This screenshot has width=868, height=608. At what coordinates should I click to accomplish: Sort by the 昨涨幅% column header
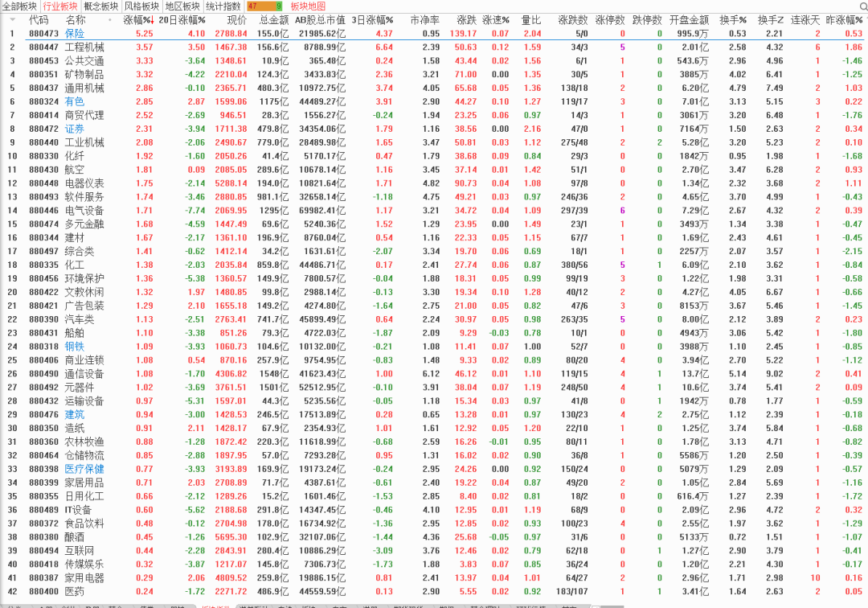pyautogui.click(x=844, y=20)
